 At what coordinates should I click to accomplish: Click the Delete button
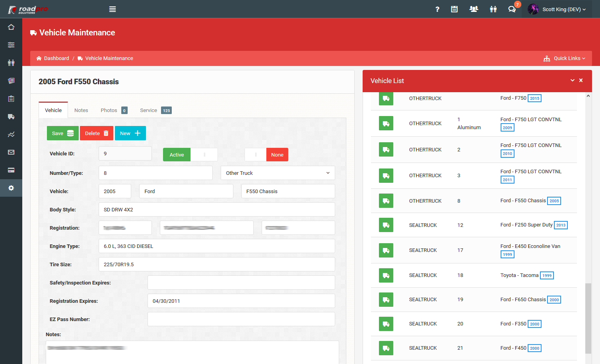click(97, 133)
